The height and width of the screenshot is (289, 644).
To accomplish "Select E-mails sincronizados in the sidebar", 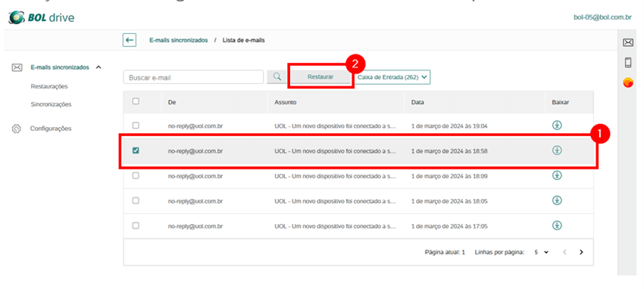I will pos(60,67).
